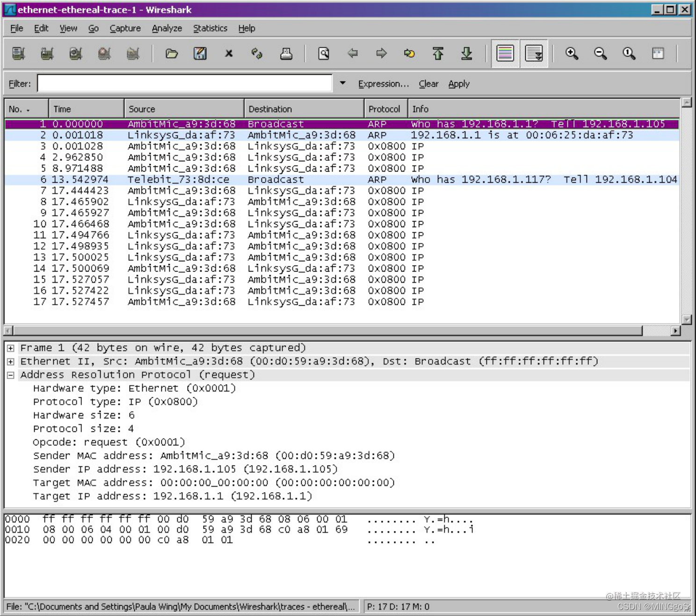This screenshot has height=616, width=696.
Task: Open the Expression builder dialog
Action: tap(383, 84)
